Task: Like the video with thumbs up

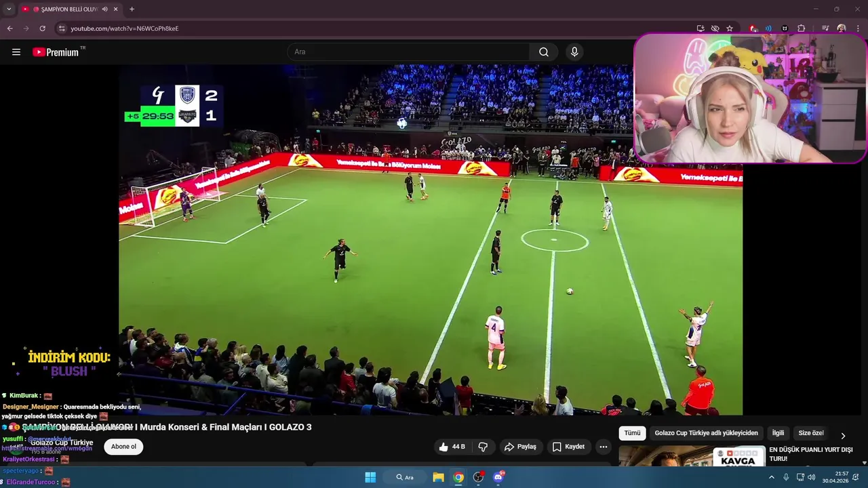Action: (452, 447)
